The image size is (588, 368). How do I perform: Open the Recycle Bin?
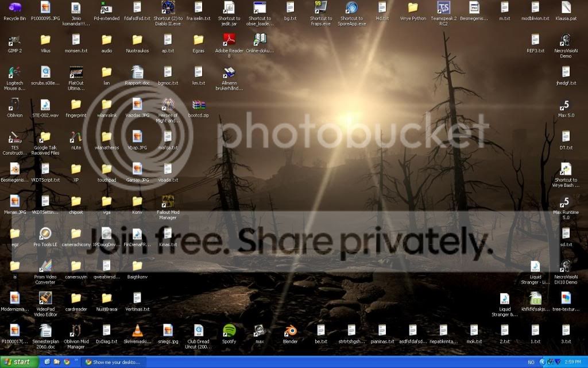pos(14,8)
